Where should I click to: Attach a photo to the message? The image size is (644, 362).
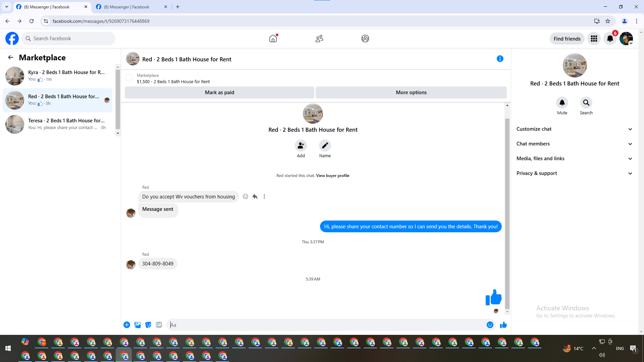(x=138, y=325)
